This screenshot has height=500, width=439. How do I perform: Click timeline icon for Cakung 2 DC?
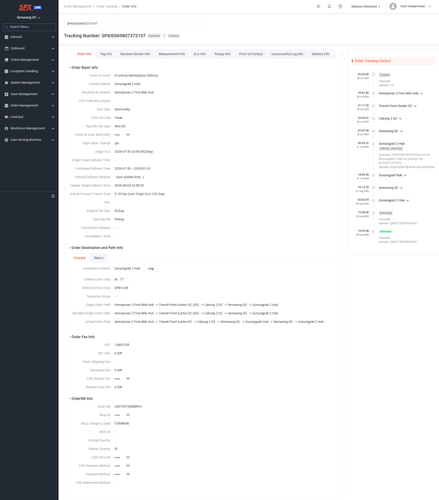[x=373, y=119]
